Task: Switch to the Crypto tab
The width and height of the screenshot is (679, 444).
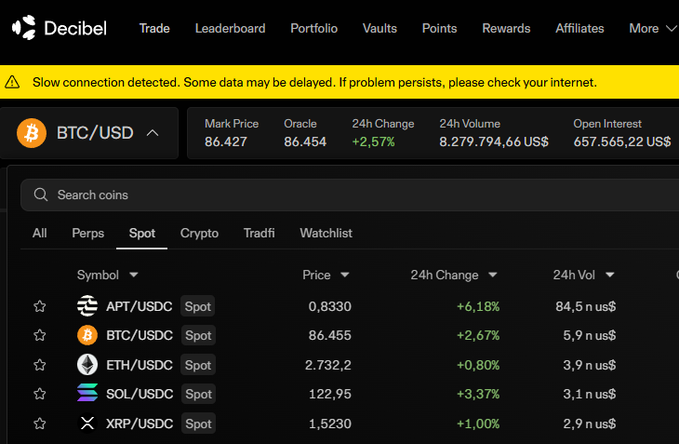Action: point(199,233)
